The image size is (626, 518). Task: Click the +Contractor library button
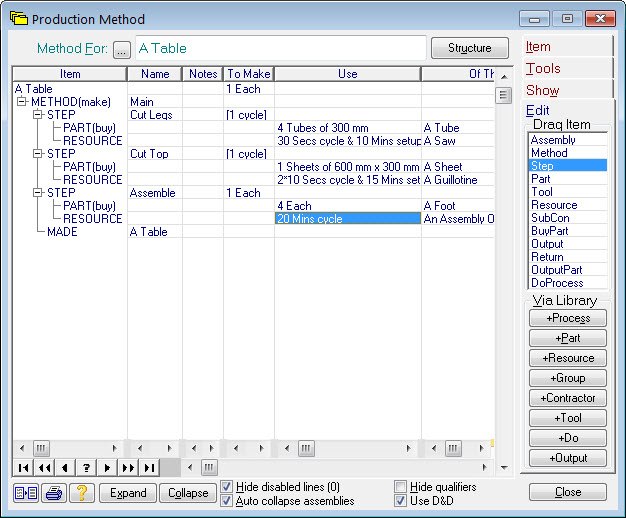pyautogui.click(x=568, y=398)
